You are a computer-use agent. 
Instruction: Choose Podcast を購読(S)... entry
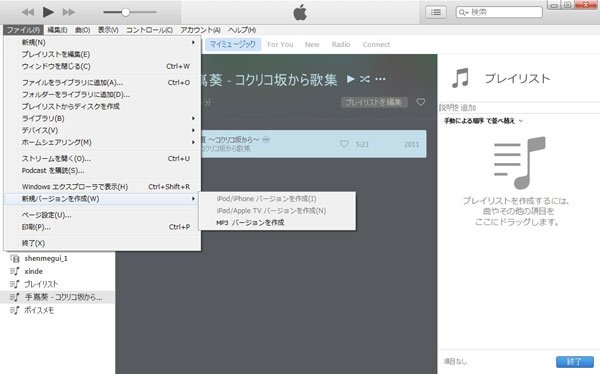pyautogui.click(x=103, y=170)
